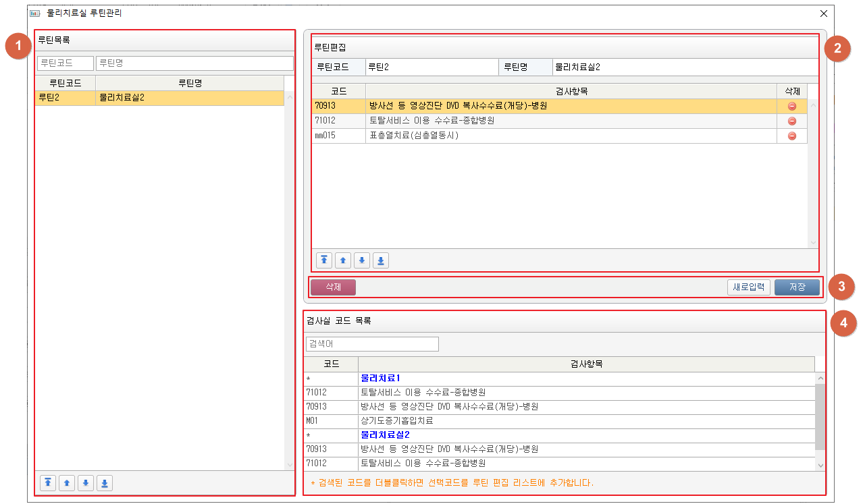Move item to bottom in 루틴편집 panel
The image size is (863, 504).
381,260
